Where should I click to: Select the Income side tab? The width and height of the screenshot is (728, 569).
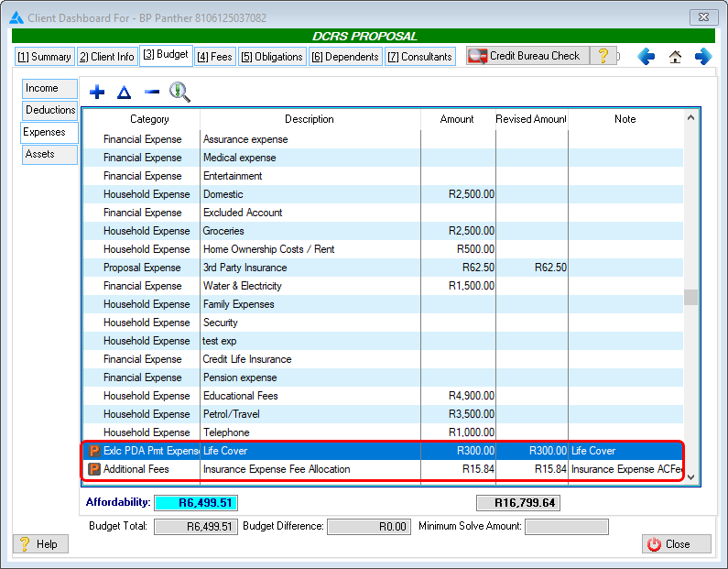(49, 89)
